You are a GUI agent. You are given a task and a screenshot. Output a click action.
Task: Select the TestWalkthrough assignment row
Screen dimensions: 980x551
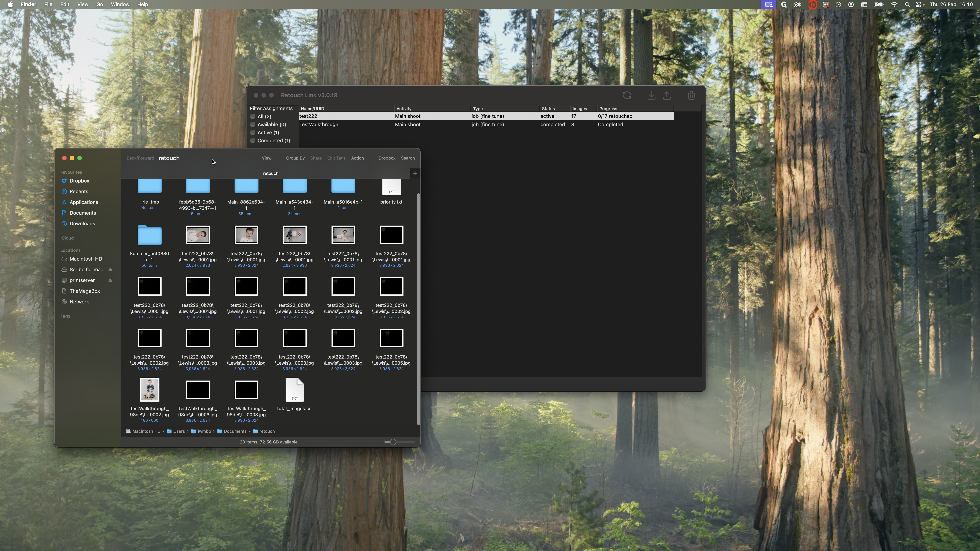(319, 125)
